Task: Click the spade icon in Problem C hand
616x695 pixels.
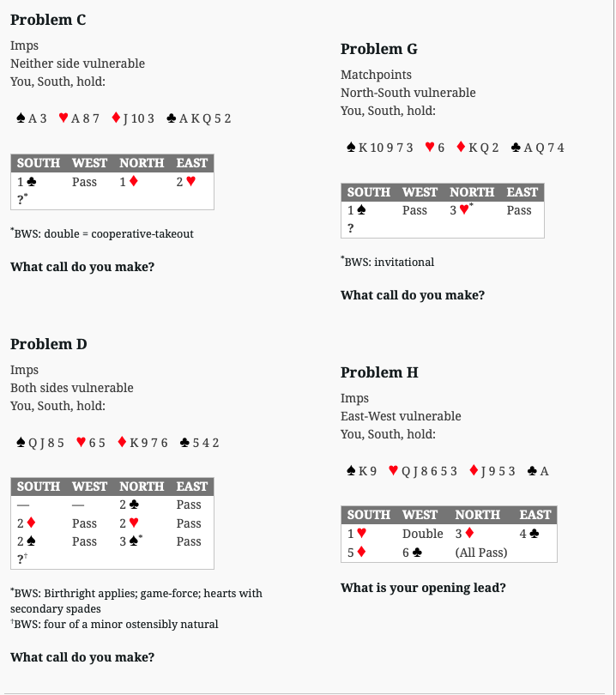Action: [x=21, y=118]
